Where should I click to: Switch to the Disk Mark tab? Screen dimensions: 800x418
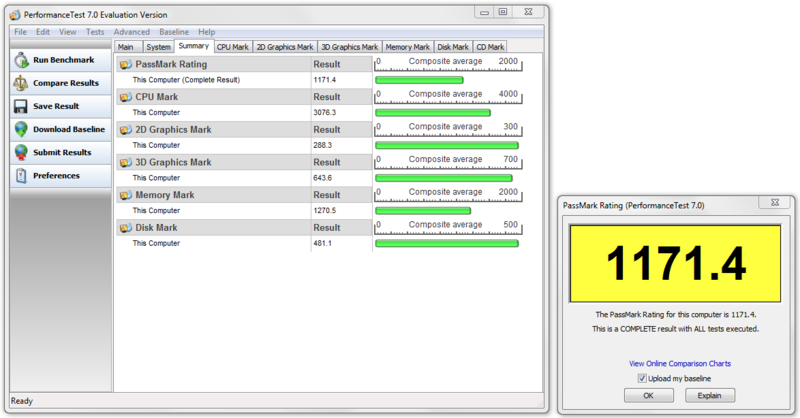click(x=453, y=47)
